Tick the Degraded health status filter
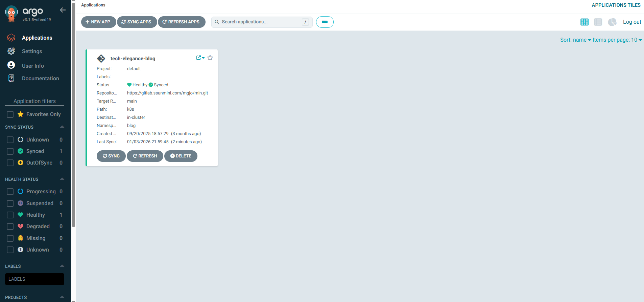Image resolution: width=644 pixels, height=302 pixels. pos(10,226)
